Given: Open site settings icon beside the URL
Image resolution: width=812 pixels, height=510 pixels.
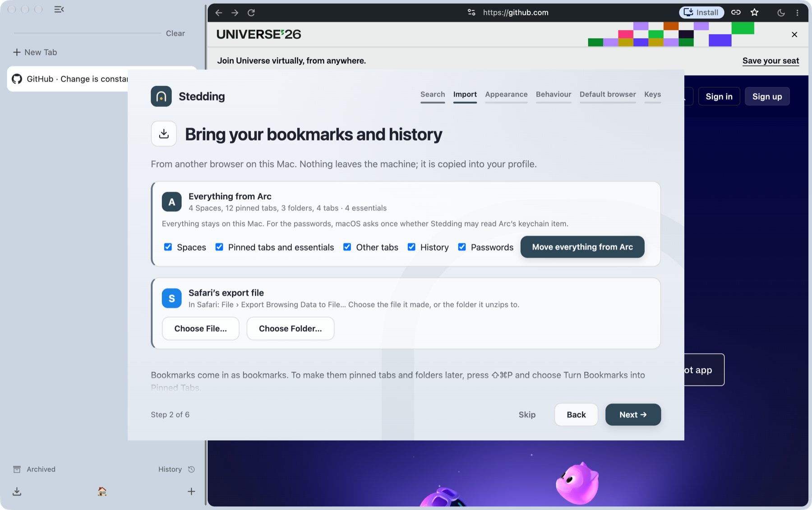Looking at the screenshot, I should [471, 13].
